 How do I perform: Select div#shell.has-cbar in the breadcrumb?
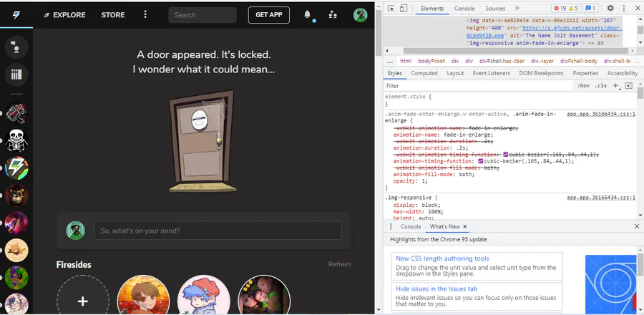pos(502,61)
